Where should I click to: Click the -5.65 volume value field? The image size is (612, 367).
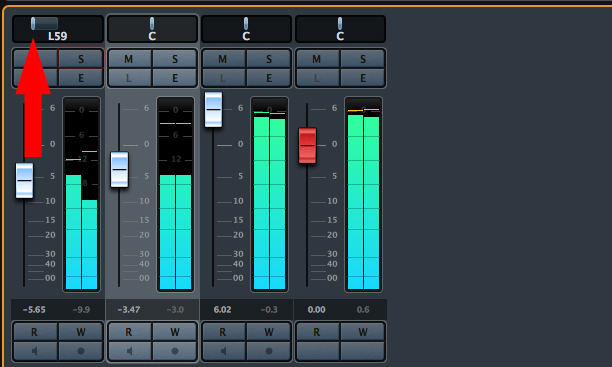[34, 310]
